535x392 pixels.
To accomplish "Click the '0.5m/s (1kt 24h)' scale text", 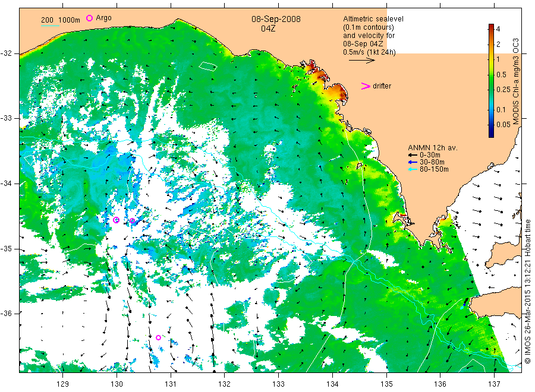I will 370,52.
